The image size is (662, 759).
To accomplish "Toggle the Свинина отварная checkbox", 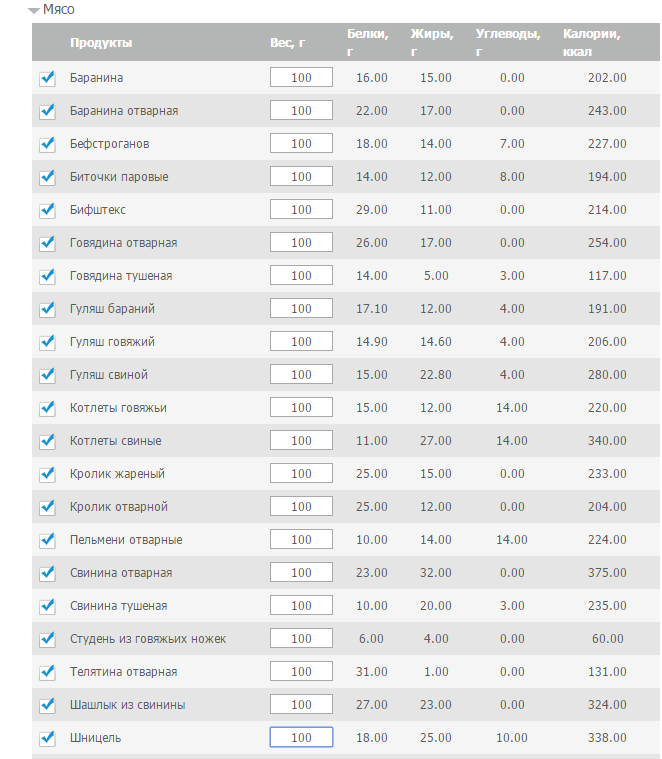I will tap(47, 573).
